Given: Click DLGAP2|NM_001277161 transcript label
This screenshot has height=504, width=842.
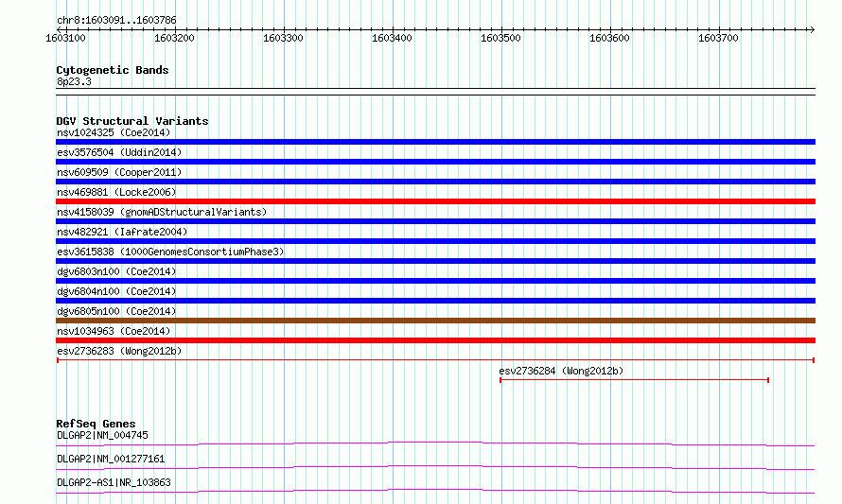Looking at the screenshot, I should [x=111, y=459].
